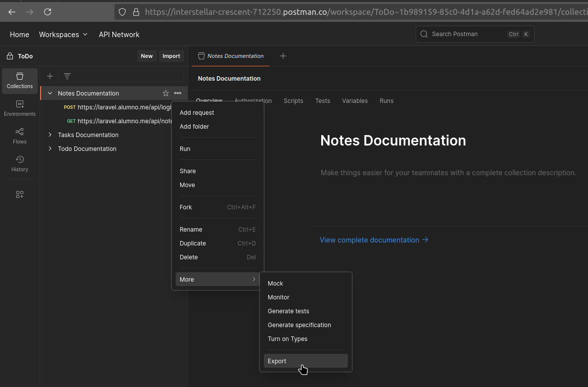Click the ToDo workspace lock icon

pyautogui.click(x=10, y=56)
